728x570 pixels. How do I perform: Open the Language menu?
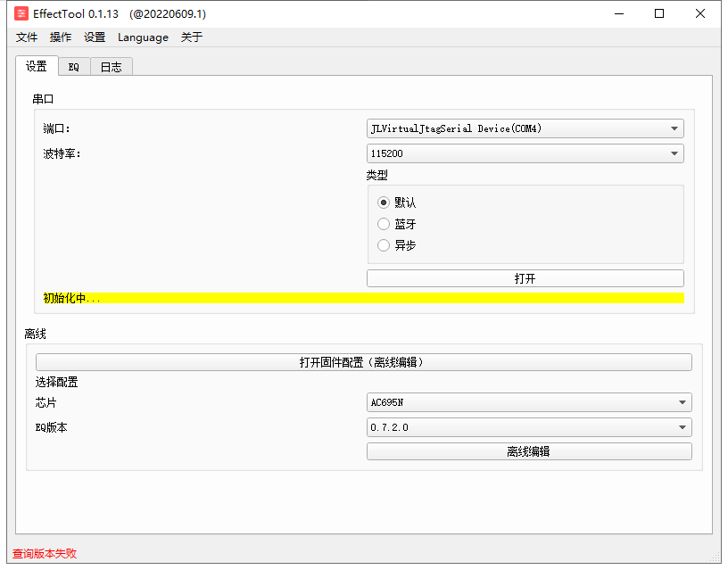click(143, 37)
